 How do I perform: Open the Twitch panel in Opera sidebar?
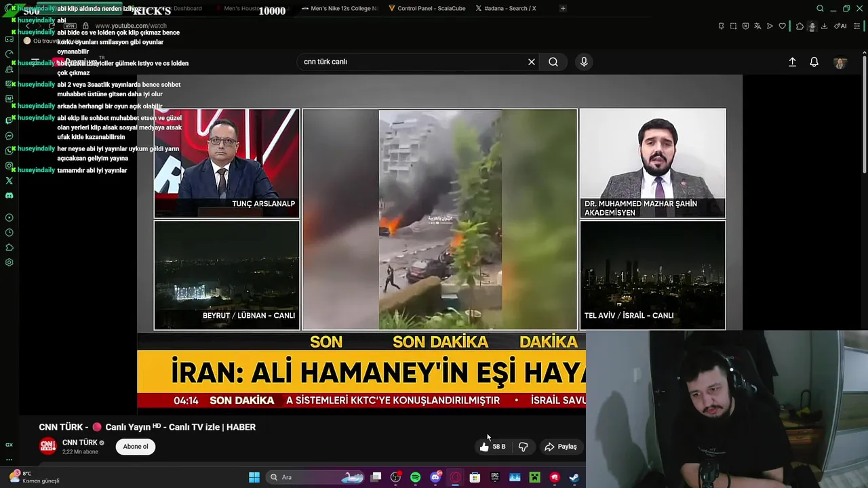(9, 121)
